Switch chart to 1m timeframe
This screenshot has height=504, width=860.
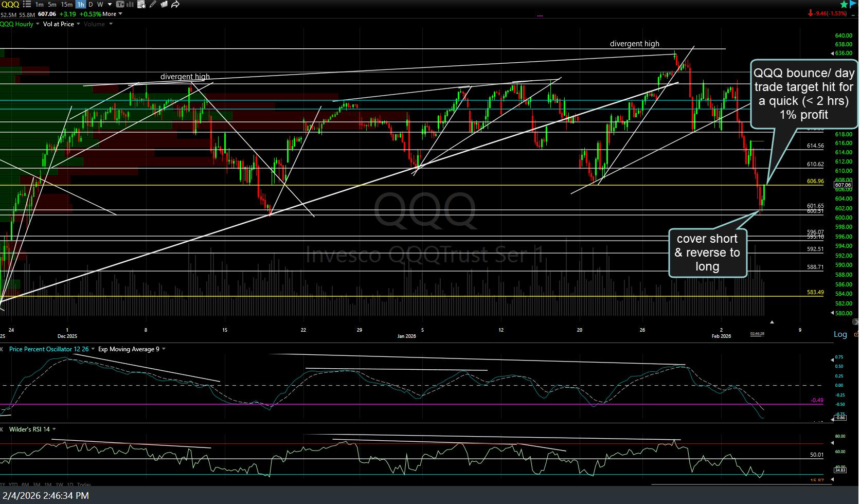tap(39, 5)
